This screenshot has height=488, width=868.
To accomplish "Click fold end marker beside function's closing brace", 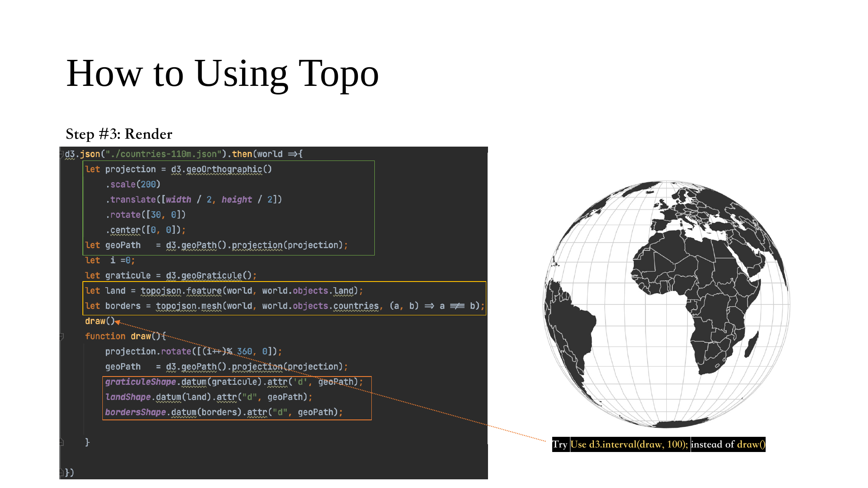I will click(62, 442).
